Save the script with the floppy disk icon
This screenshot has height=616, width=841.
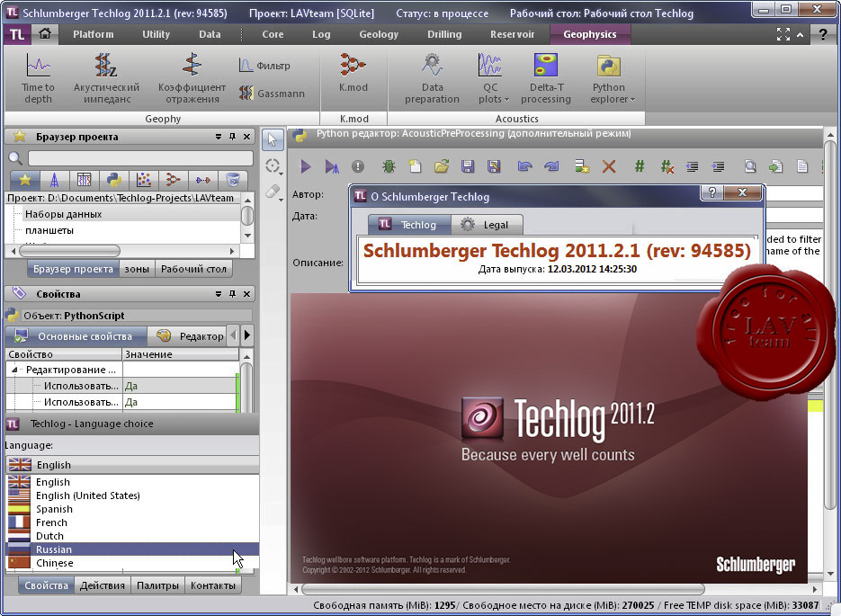click(468, 166)
